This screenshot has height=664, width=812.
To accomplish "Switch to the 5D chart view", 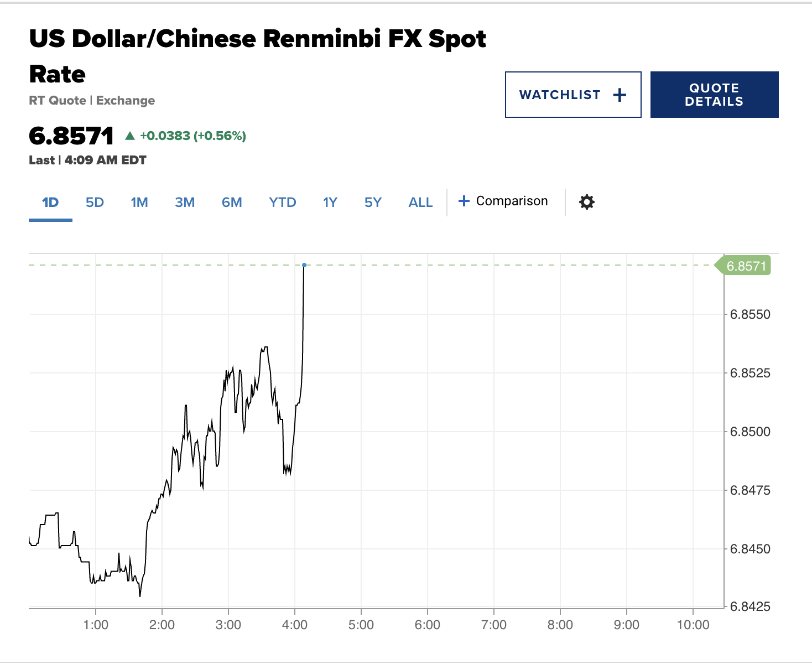I will [x=94, y=203].
